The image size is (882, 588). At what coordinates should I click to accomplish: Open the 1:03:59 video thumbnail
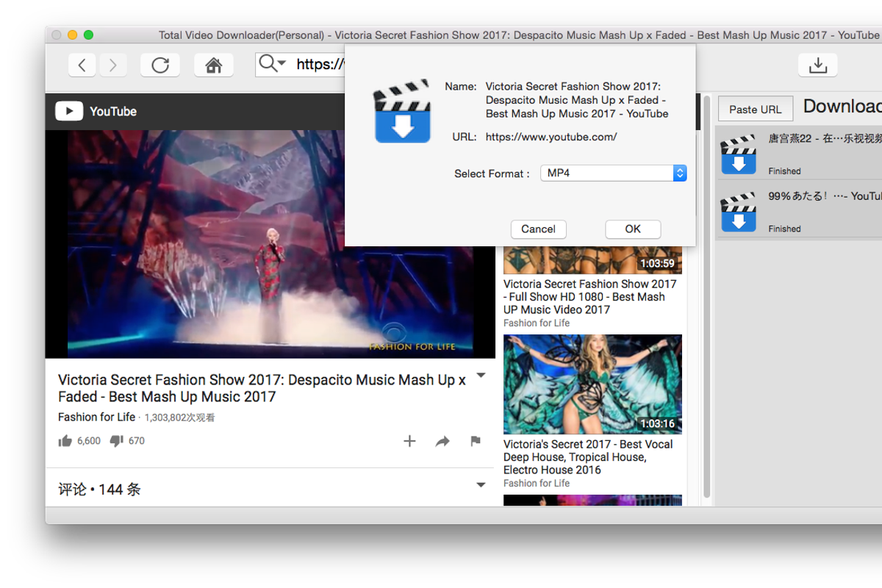click(x=592, y=259)
